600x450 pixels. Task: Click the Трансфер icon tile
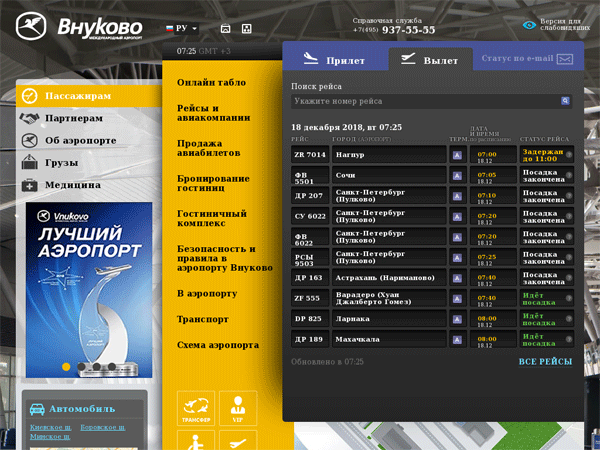[196, 408]
